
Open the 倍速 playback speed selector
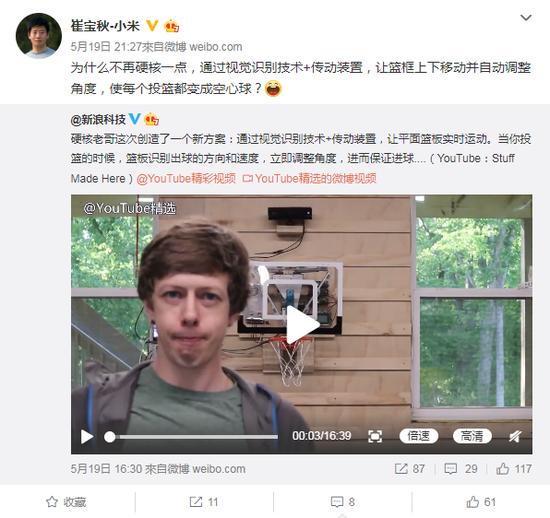pyautogui.click(x=419, y=436)
